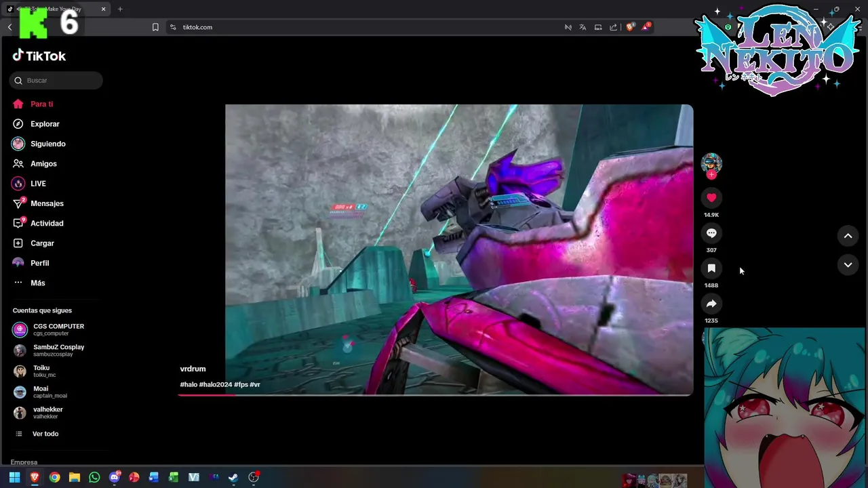Screen dimensions: 868x488
Task: Click the #fps hashtag
Action: (241, 384)
